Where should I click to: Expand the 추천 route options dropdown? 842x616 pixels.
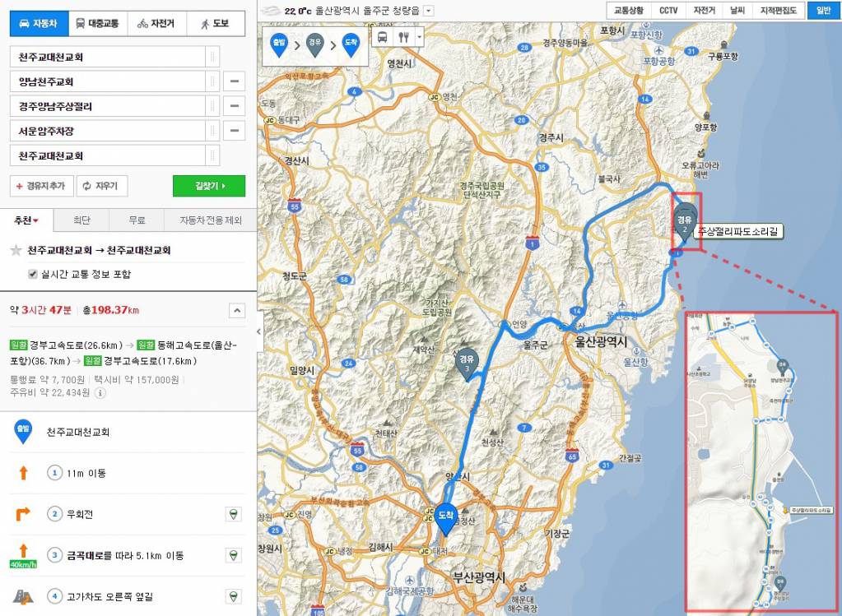25,220
